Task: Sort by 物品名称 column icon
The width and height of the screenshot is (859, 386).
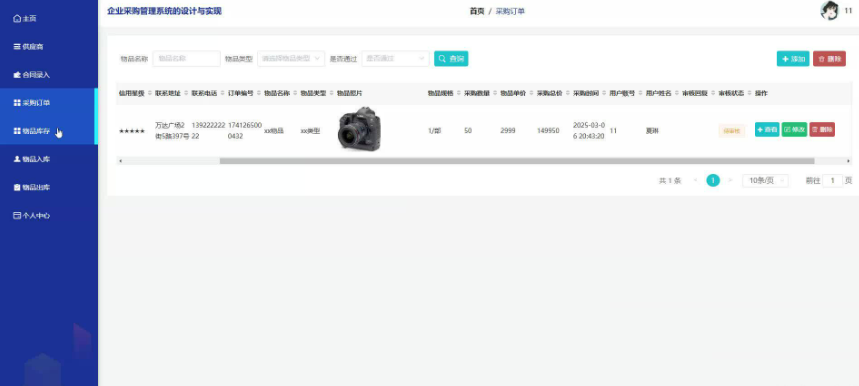Action: [295, 93]
